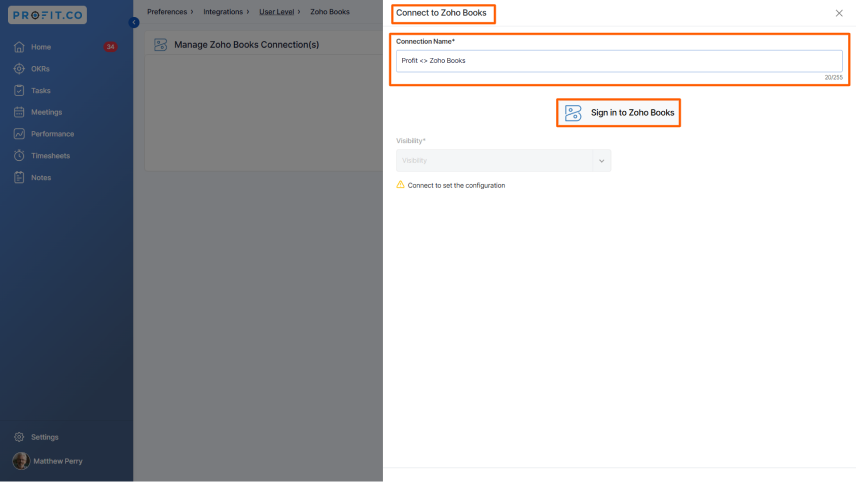
Task: Click the Connect to set the configuration message
Action: (456, 186)
